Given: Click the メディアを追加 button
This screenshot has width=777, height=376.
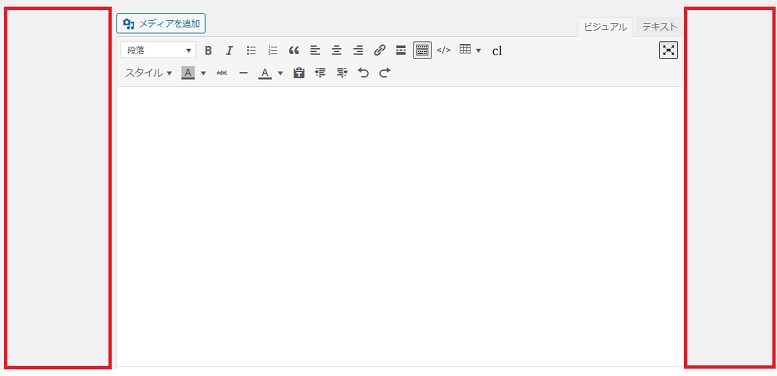Looking at the screenshot, I should click(161, 23).
